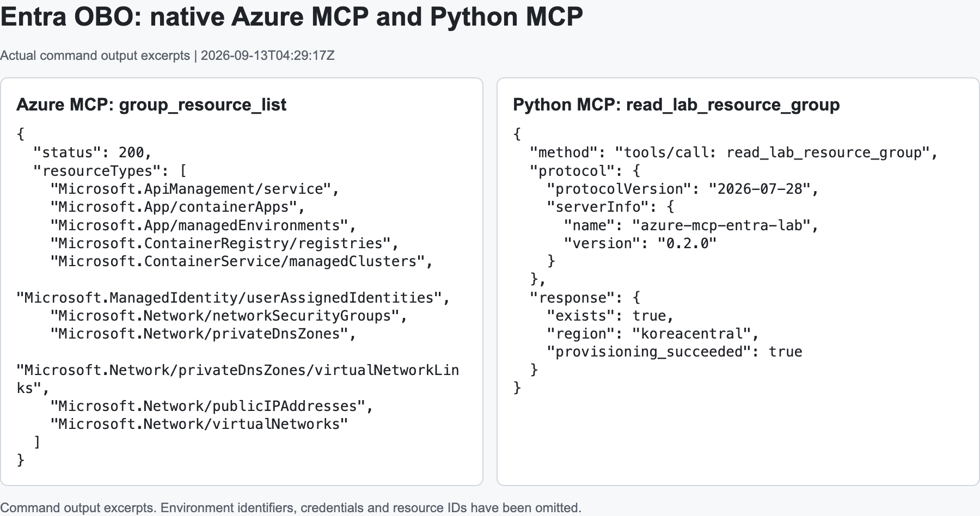Click 'Microsoft.Network/networkSecurityGroups' entry
Image resolution: width=980 pixels, height=516 pixels.
coord(229,316)
